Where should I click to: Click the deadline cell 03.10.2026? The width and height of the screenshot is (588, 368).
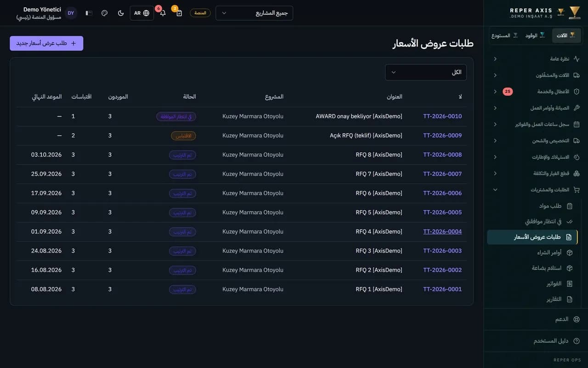(46, 155)
